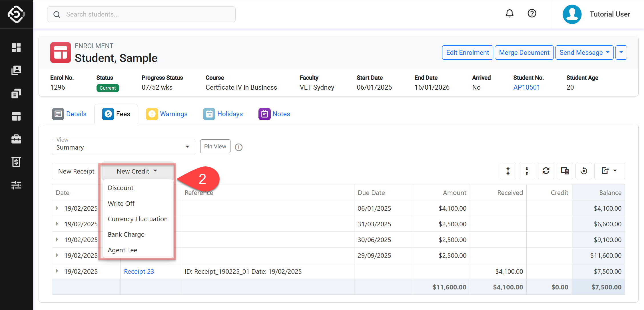
Task: Select the Fees tab
Action: [x=116, y=114]
